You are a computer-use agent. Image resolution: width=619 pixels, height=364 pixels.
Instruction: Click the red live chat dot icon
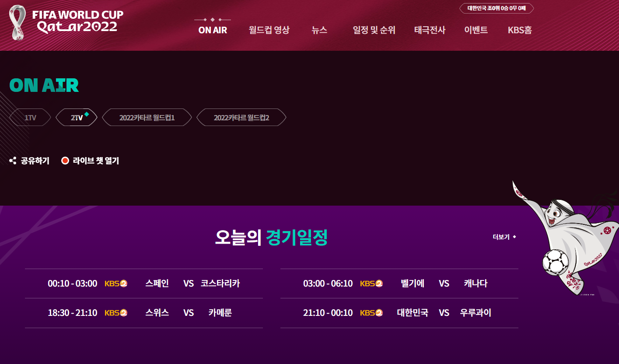tap(65, 161)
